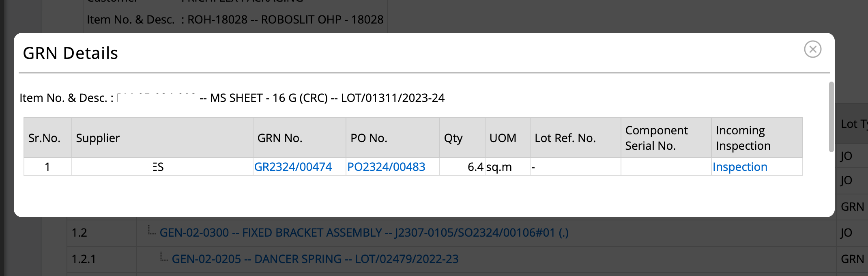Viewport: 868px width, 276px height.
Task: Open the Incoming Inspection link
Action: point(740,167)
